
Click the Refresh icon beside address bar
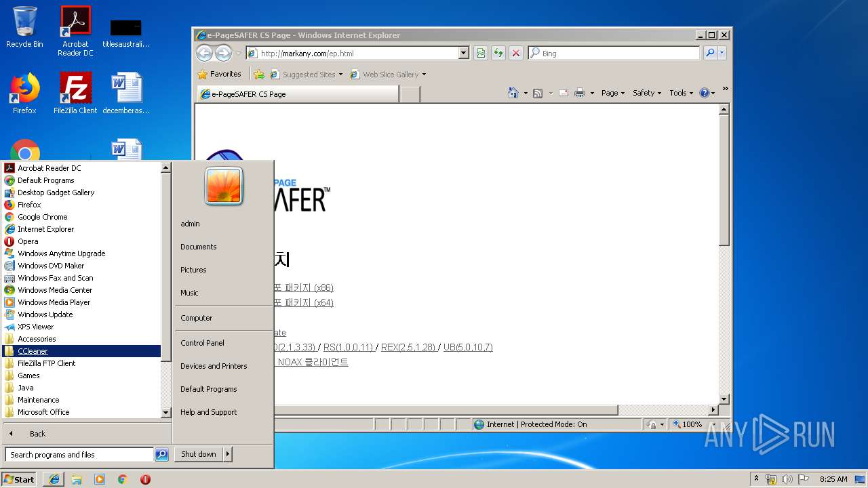pyautogui.click(x=498, y=53)
